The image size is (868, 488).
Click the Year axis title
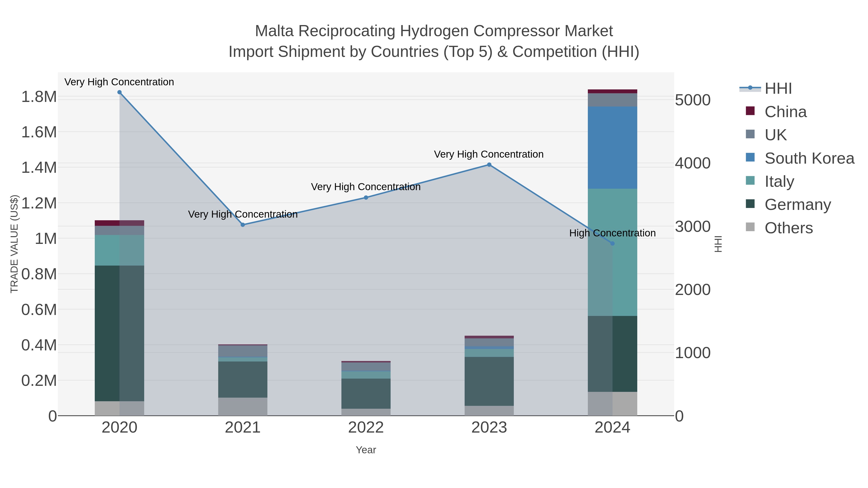[366, 450]
